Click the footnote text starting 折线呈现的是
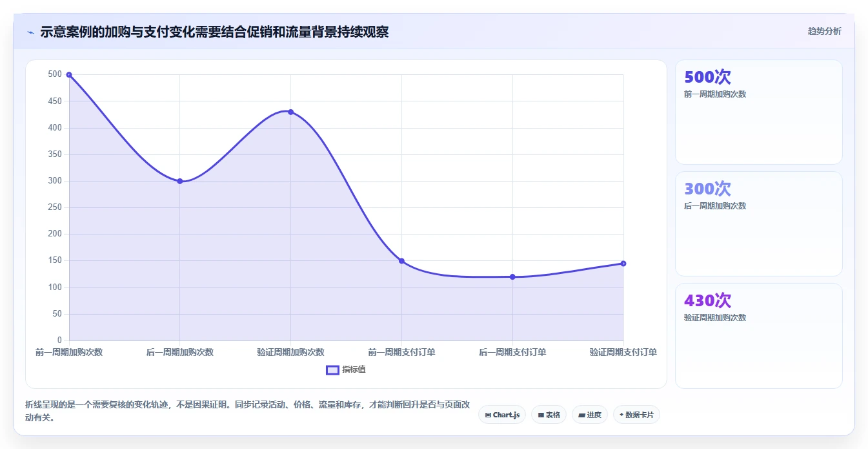Viewport: 868px width, 449px height. click(248, 411)
